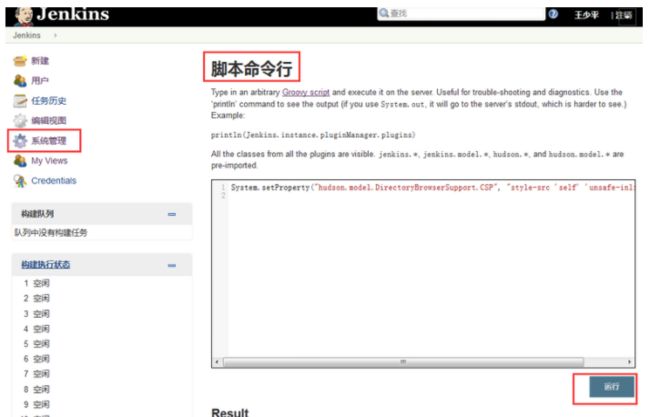This screenshot has height=417, width=650.
Task: Click the editor scrollbar left arrow
Action: pos(217,362)
